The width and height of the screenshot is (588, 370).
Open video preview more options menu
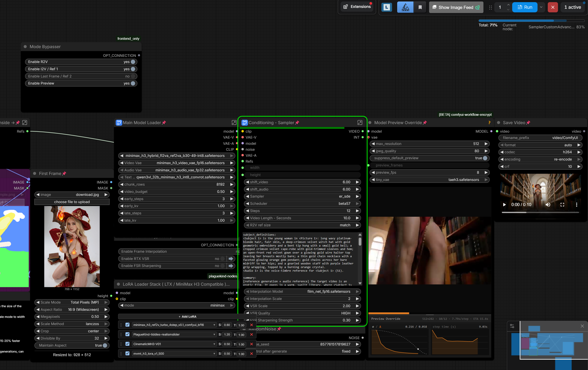coord(576,205)
